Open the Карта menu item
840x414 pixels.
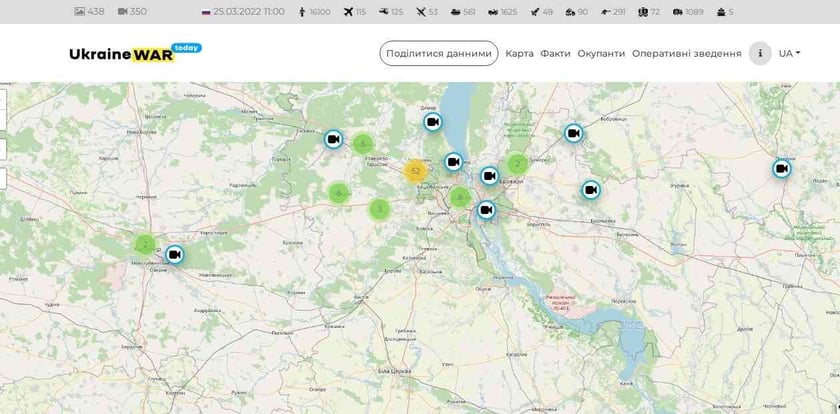[x=519, y=54]
